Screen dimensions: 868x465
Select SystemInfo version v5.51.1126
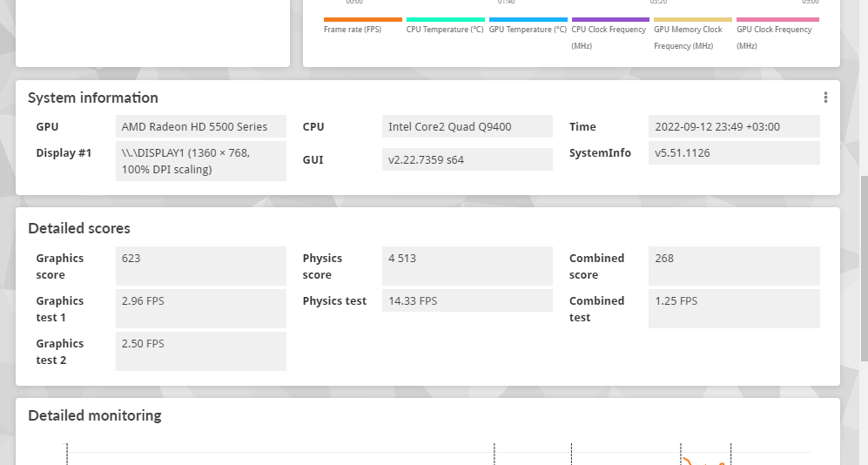pyautogui.click(x=734, y=152)
